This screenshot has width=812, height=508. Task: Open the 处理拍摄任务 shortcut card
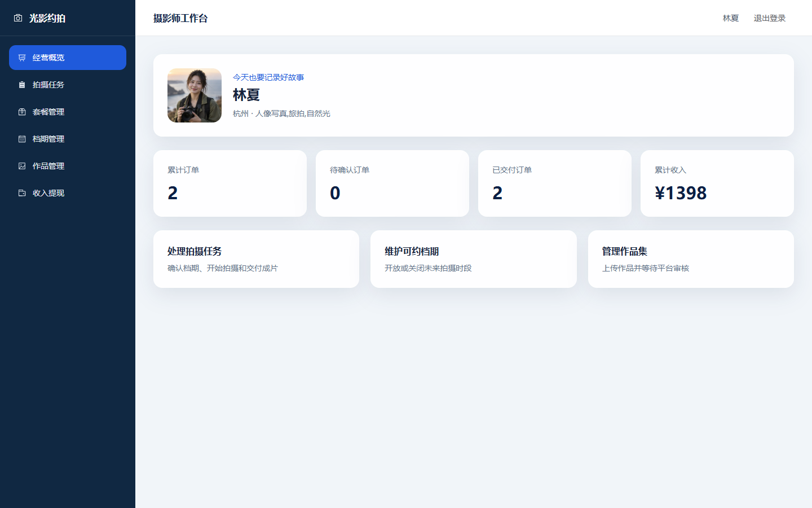(x=256, y=259)
